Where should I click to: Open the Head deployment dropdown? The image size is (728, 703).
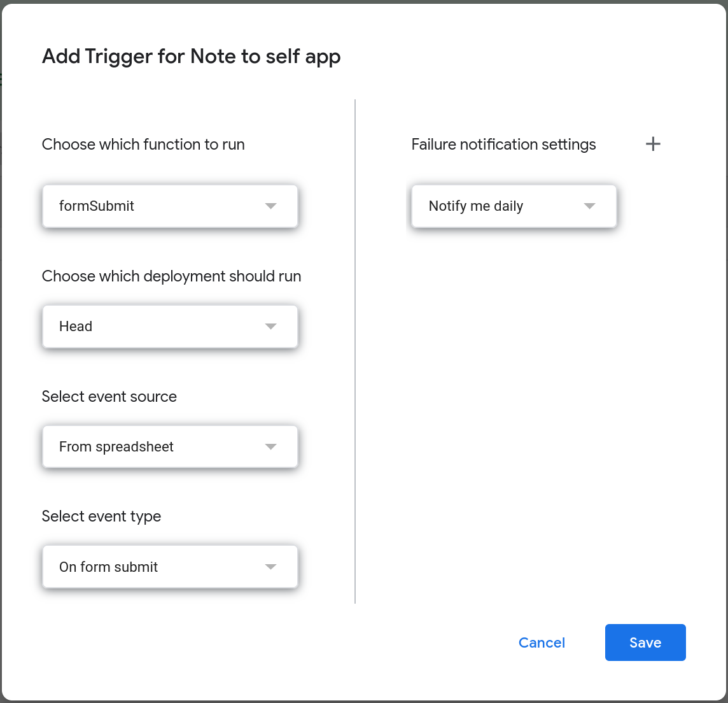tap(170, 326)
